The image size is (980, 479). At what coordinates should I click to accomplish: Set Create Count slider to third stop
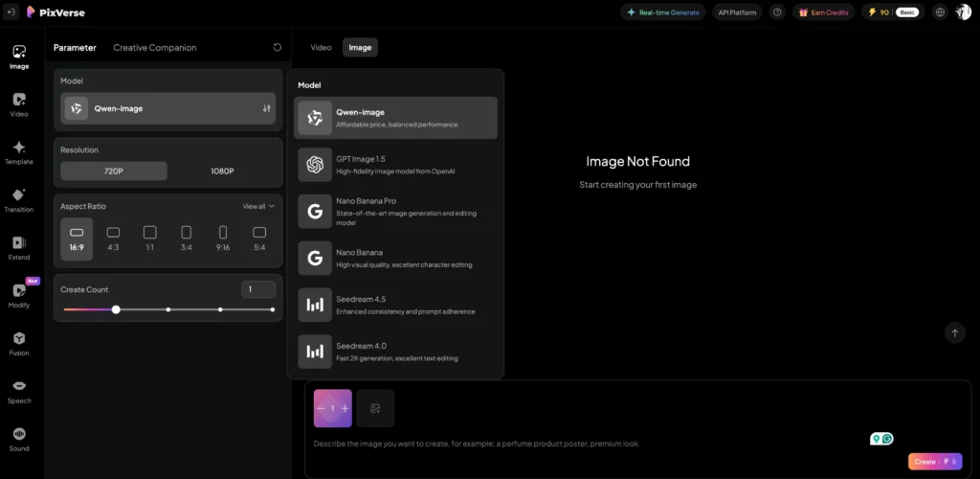(220, 309)
